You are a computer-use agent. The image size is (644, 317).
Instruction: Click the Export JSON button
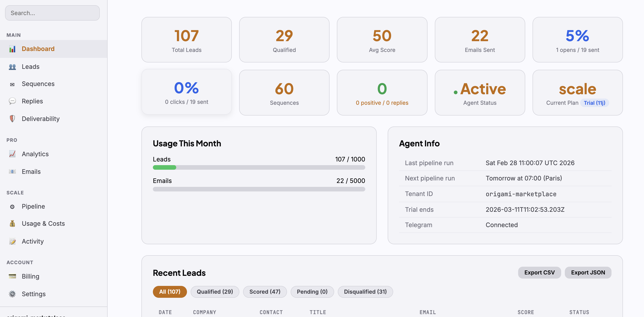587,273
